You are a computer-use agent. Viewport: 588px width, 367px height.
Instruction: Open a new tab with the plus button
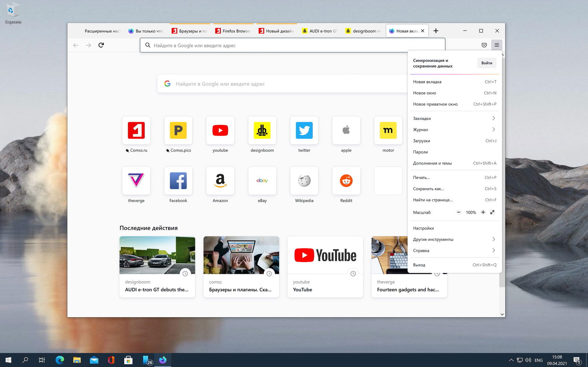click(436, 31)
